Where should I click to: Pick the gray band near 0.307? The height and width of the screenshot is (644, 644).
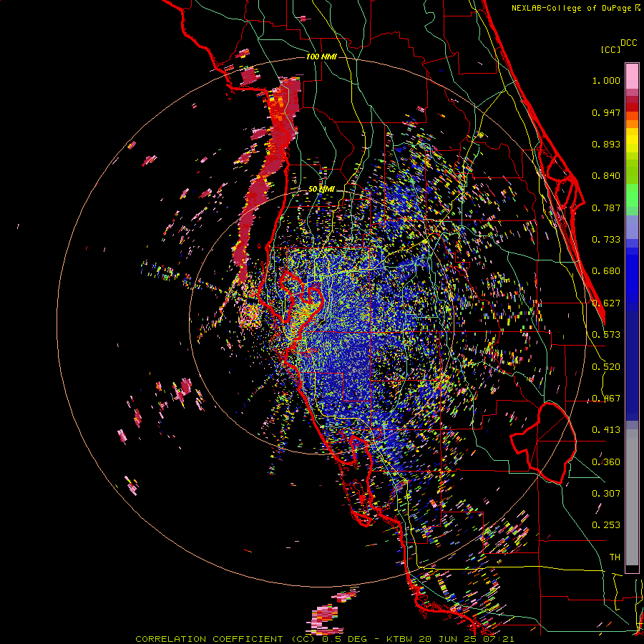point(632,497)
